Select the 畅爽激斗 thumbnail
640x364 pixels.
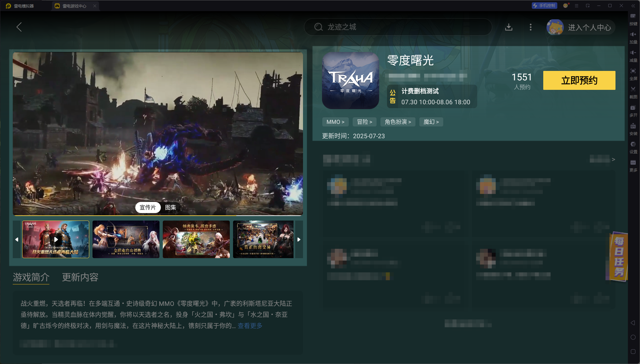click(196, 240)
